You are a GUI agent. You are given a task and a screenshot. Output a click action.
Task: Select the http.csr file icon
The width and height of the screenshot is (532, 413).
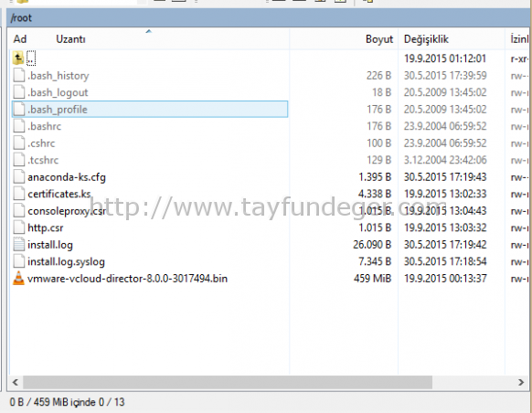(18, 228)
